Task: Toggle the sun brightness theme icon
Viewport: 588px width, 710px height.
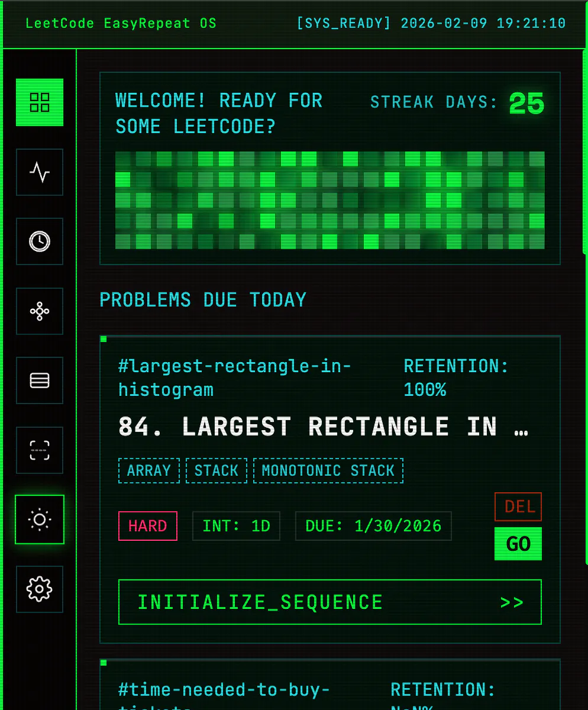Action: [40, 519]
